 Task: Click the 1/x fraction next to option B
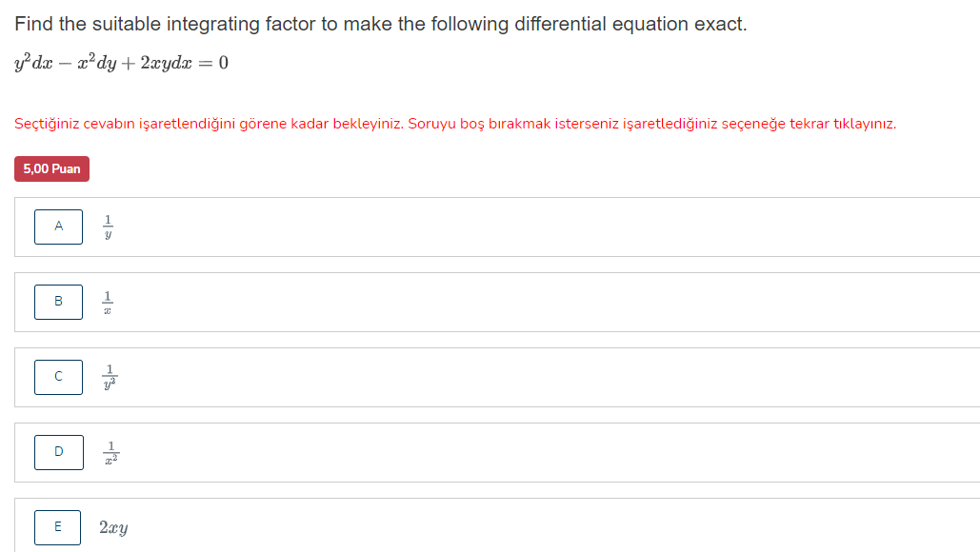(x=109, y=302)
